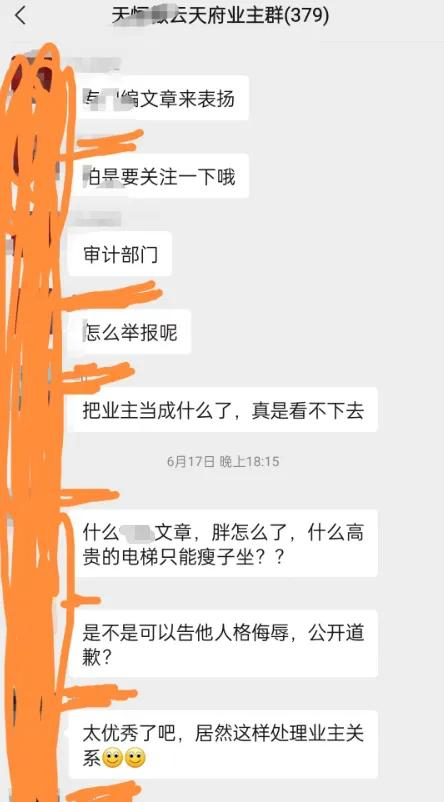Tap the 6月17日 晚上18:15 timestamp
Viewport: 444px width, 802px height.
point(223,461)
